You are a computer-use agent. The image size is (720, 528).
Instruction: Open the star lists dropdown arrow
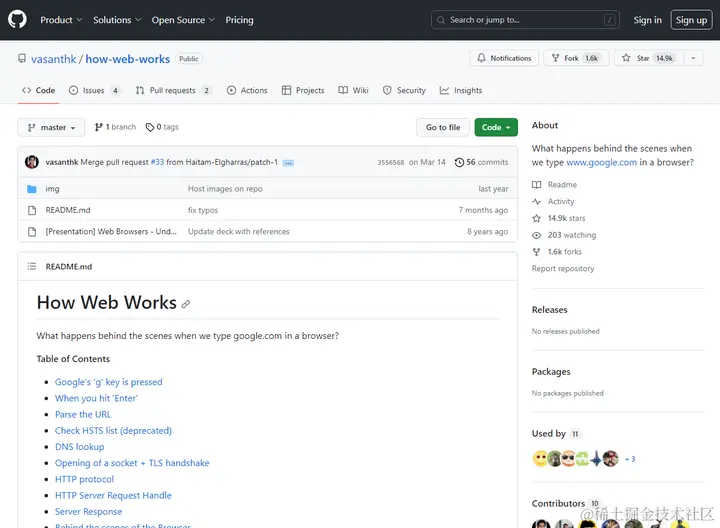click(x=693, y=58)
